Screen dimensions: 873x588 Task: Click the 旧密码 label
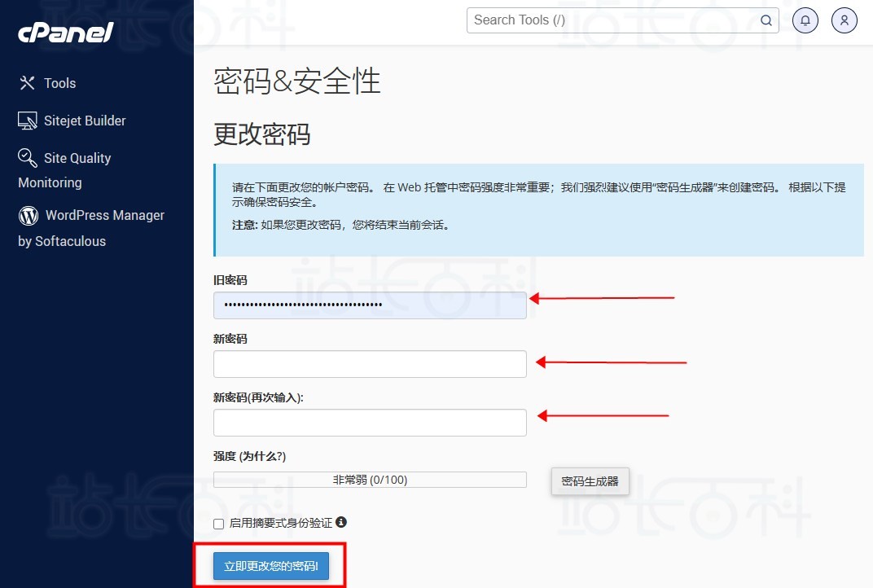(x=230, y=280)
